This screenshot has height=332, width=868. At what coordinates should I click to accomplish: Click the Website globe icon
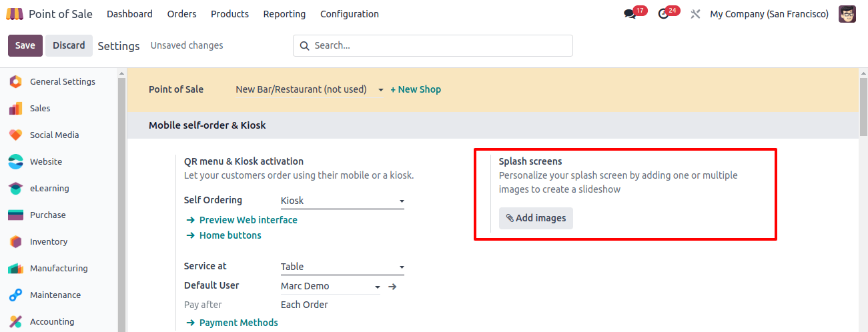(15, 161)
